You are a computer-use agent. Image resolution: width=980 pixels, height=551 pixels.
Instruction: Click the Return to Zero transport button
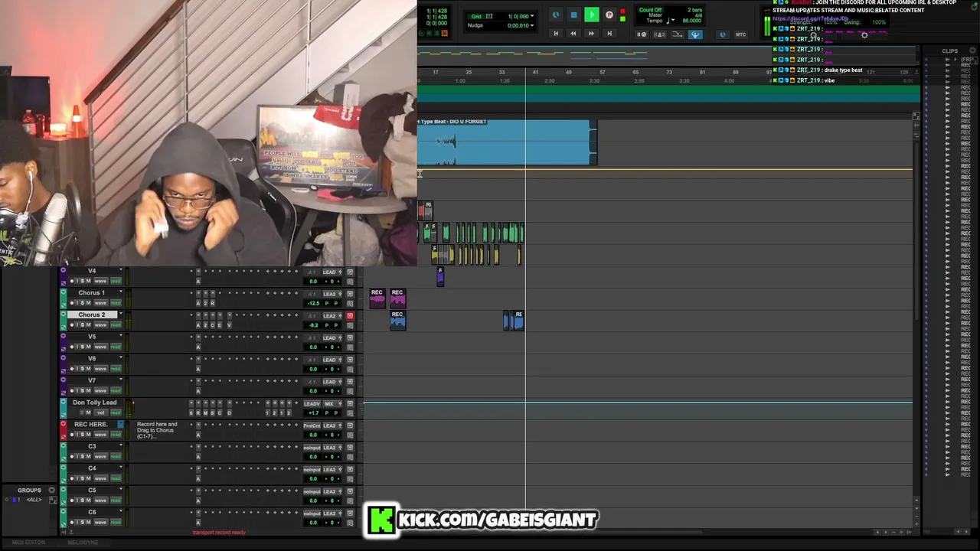[x=556, y=34]
